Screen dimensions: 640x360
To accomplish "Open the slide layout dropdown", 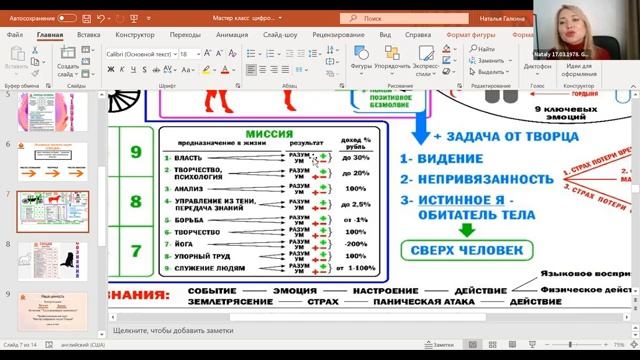I will [87, 50].
